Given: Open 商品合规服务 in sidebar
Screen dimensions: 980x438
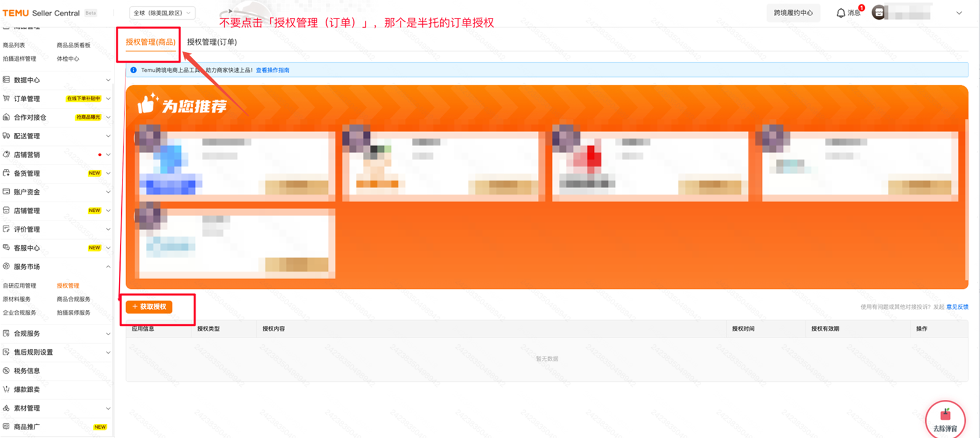Looking at the screenshot, I should pos(73,299).
